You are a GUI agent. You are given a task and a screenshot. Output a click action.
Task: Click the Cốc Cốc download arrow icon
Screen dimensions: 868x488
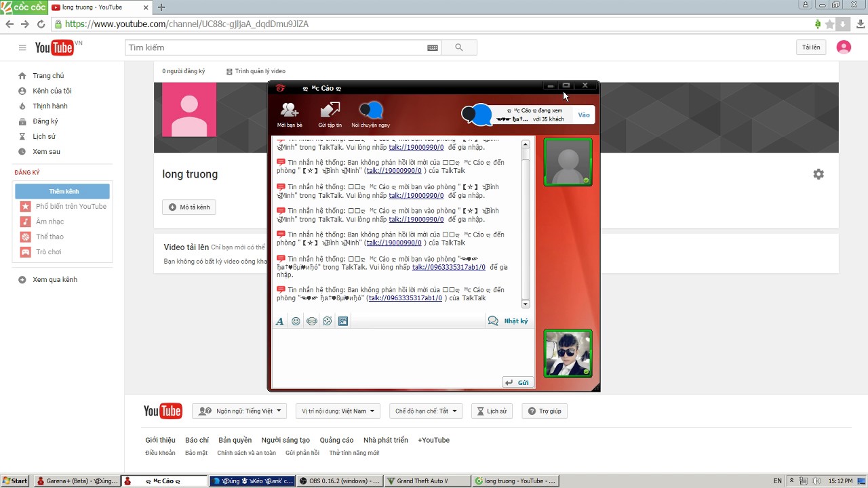click(843, 24)
